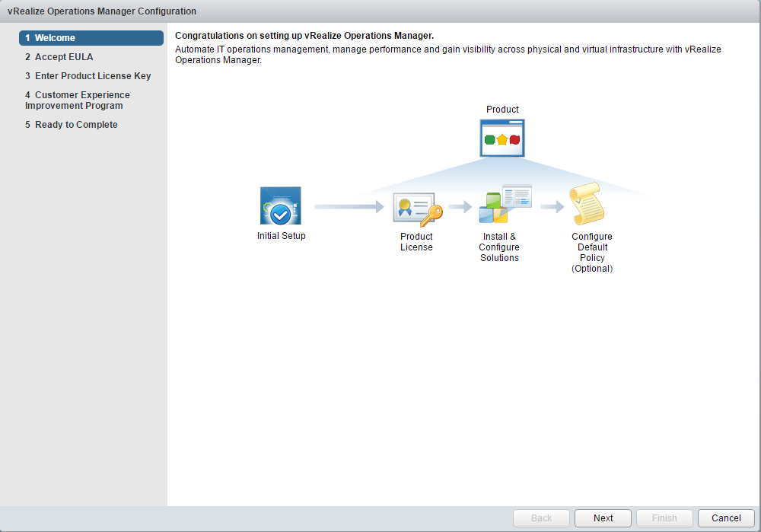Click the Next button

603,518
